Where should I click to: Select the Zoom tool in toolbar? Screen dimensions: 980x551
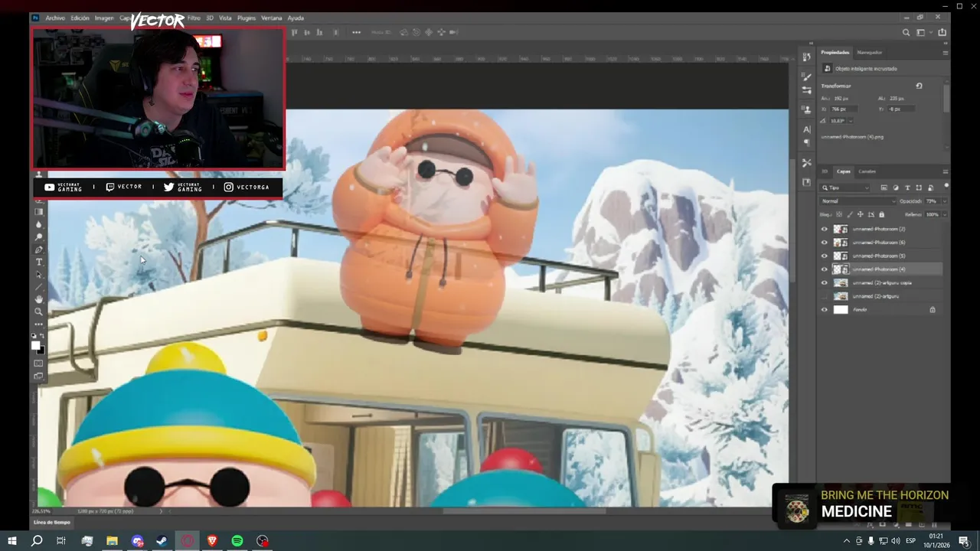tap(39, 311)
